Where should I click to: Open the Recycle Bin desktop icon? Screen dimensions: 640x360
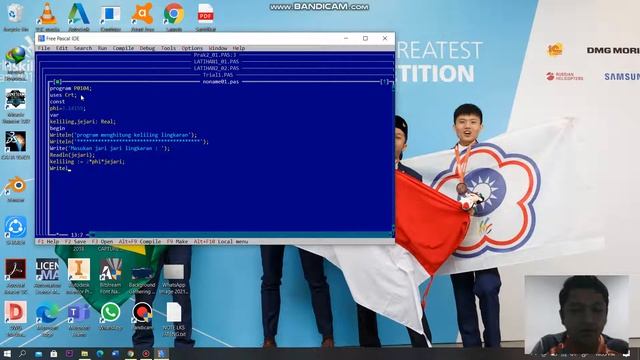(x=15, y=18)
